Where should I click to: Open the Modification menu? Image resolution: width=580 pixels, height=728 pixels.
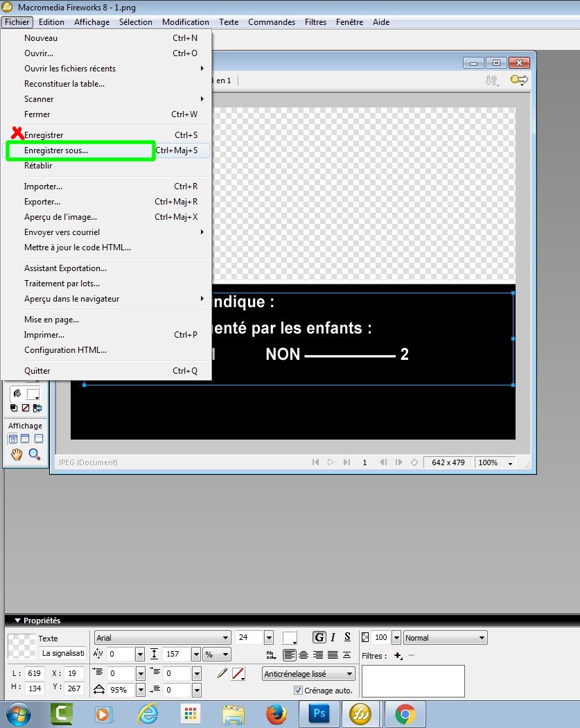[186, 21]
